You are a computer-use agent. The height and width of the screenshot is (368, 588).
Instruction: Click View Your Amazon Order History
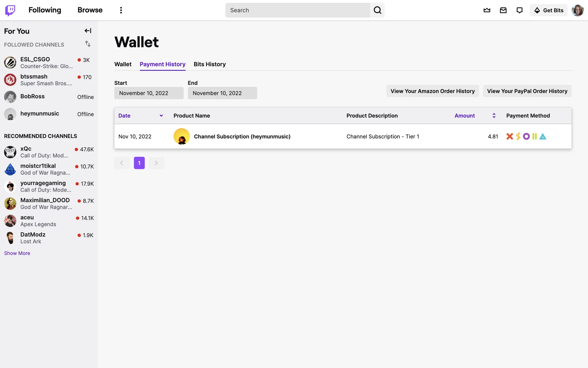click(432, 91)
